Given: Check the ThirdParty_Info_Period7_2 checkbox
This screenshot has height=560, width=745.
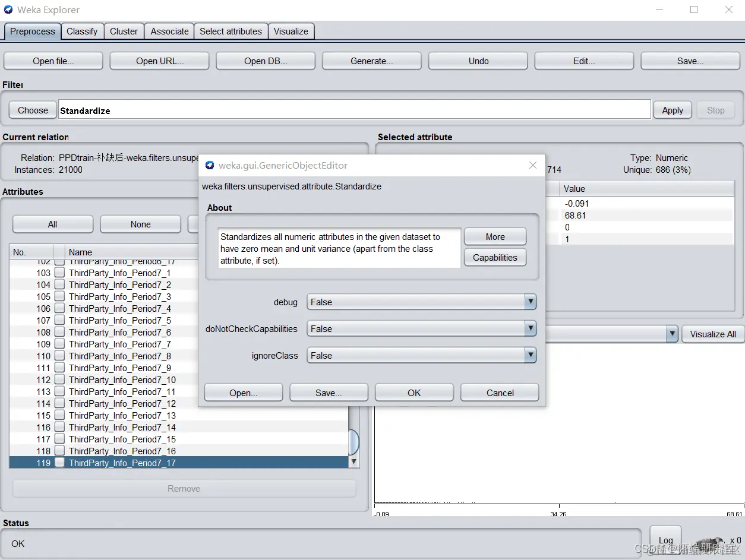Looking at the screenshot, I should [59, 284].
